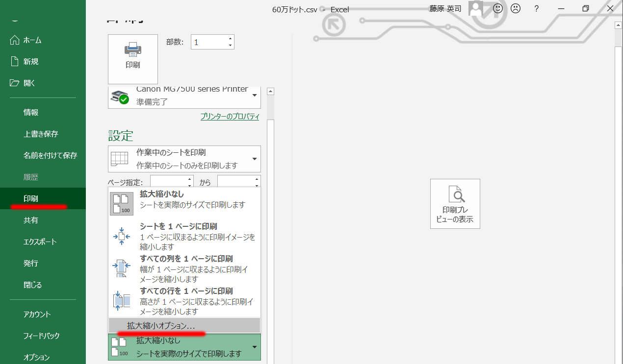
Task: Expand the Canon MG7500 printer dropdown
Action: (x=255, y=95)
